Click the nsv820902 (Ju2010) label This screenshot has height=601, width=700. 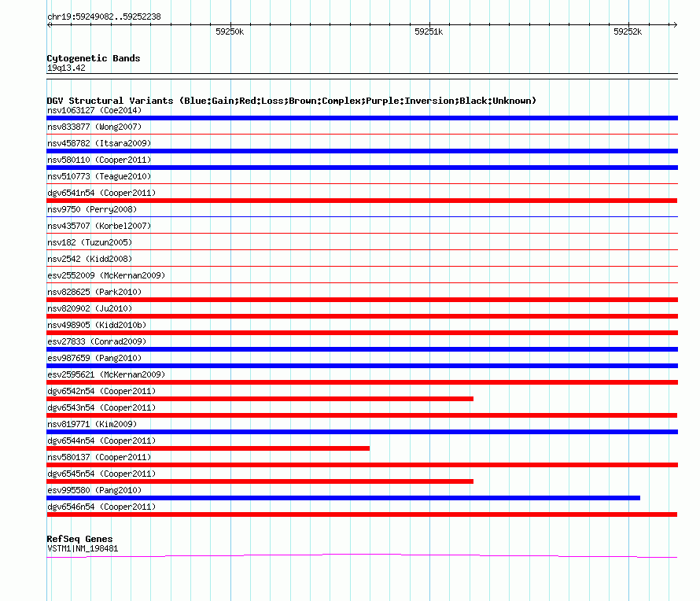click(90, 308)
